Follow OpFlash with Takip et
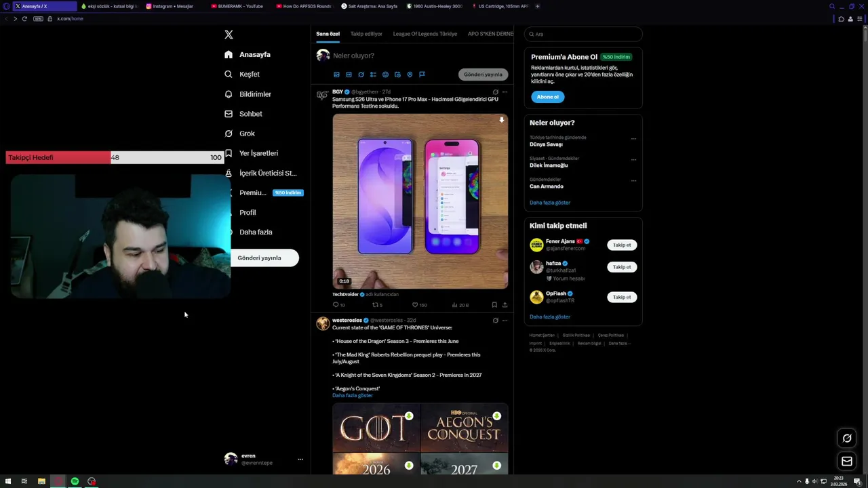Viewport: 868px width, 488px height. [622, 297]
